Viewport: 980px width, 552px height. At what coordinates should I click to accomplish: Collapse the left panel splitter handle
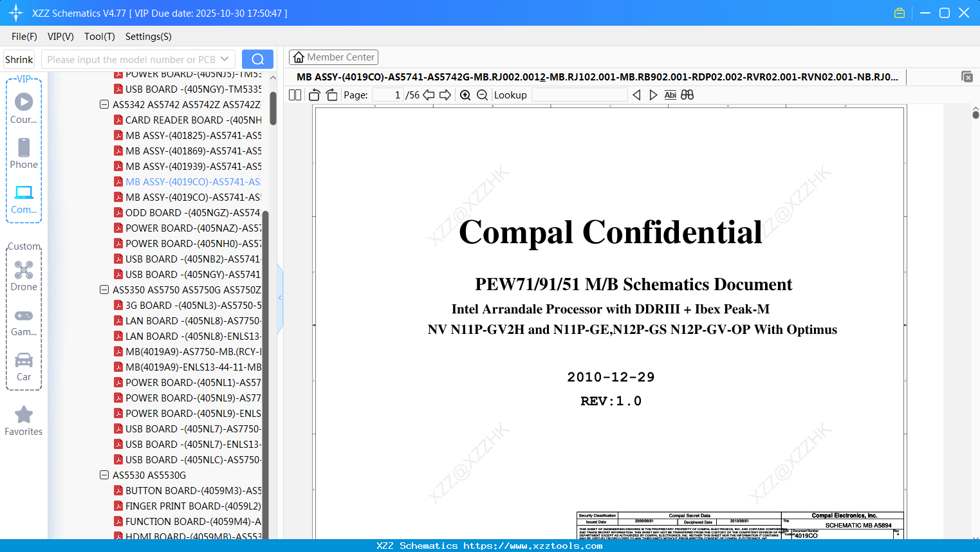click(280, 298)
